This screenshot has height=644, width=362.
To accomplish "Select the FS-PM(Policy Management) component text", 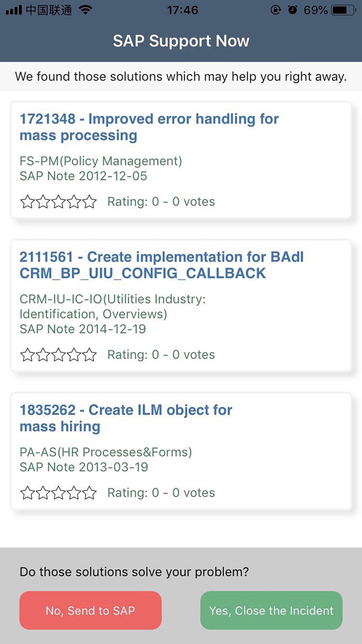I will pos(101,161).
